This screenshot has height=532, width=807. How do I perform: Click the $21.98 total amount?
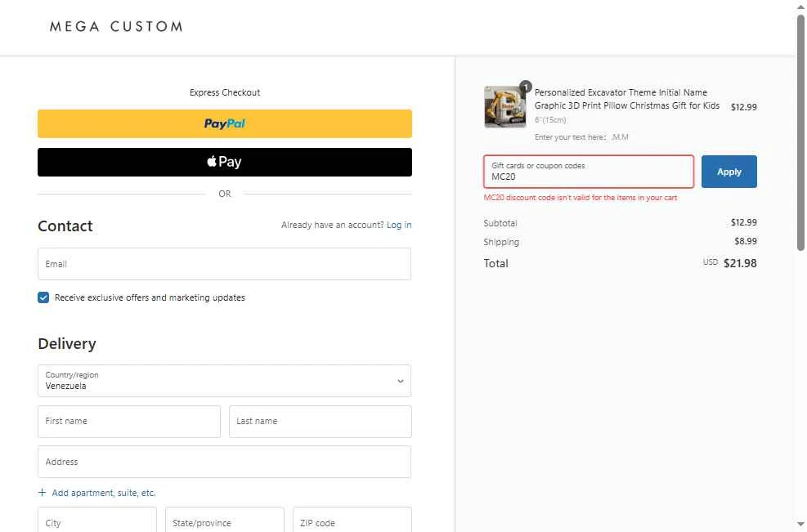pos(740,263)
